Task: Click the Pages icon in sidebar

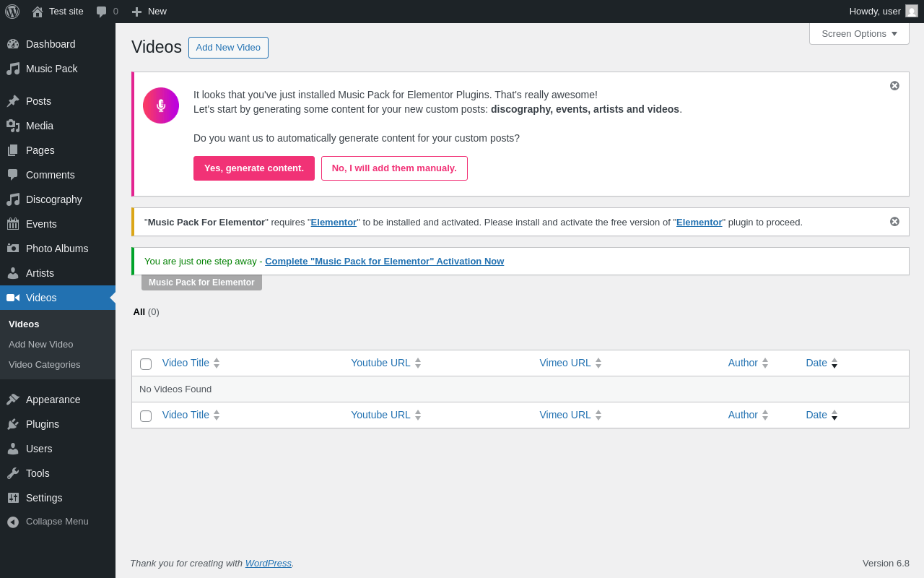Action: coord(13,150)
